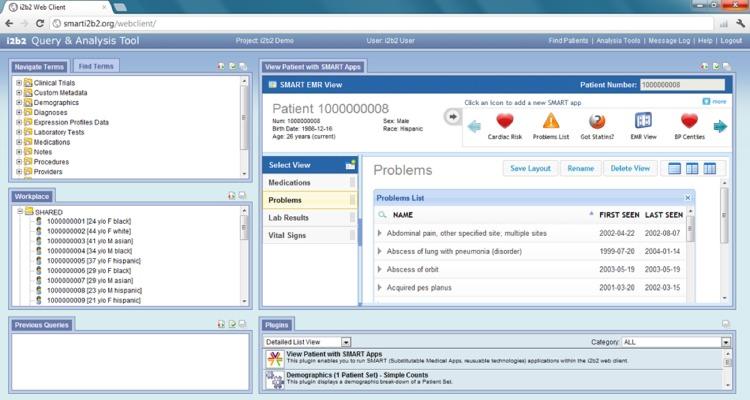Open the Detailed List View dropdown

coord(345,342)
